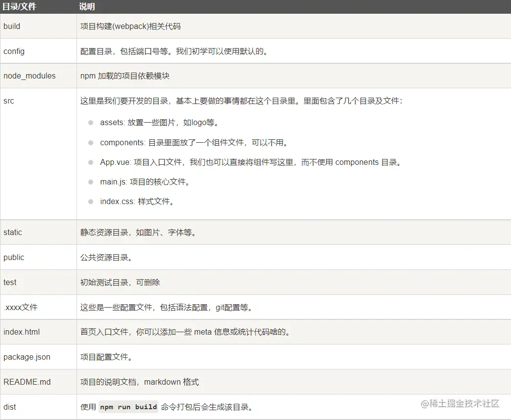Click the index.css bullet item
The image size is (511, 420).
click(x=137, y=202)
